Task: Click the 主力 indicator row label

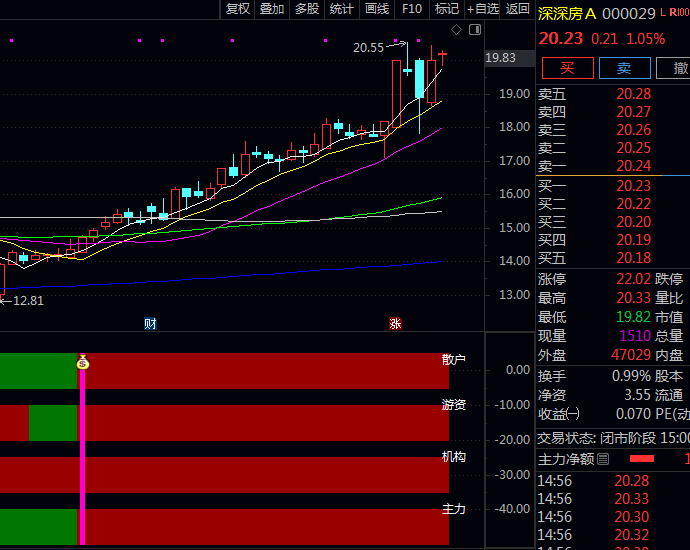Action: tap(453, 509)
